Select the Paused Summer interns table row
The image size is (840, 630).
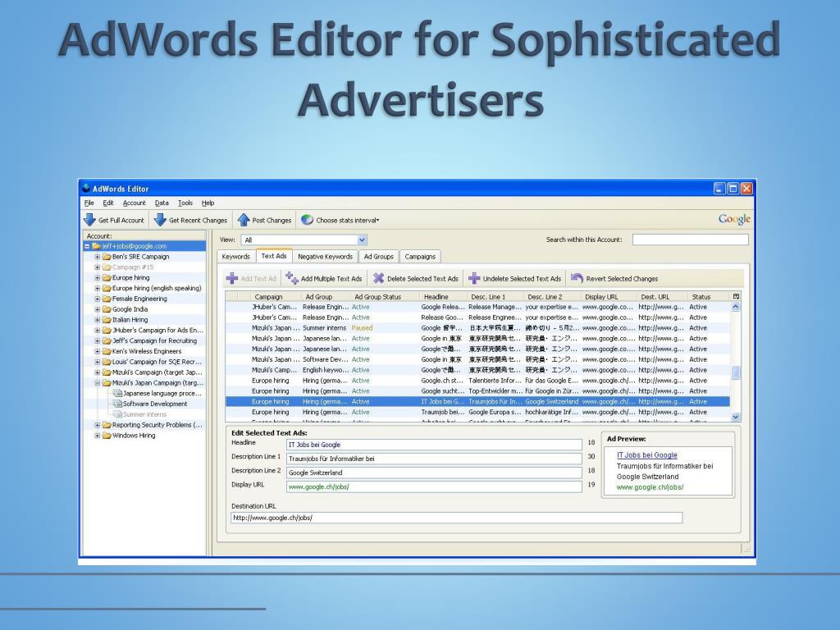[477, 328]
